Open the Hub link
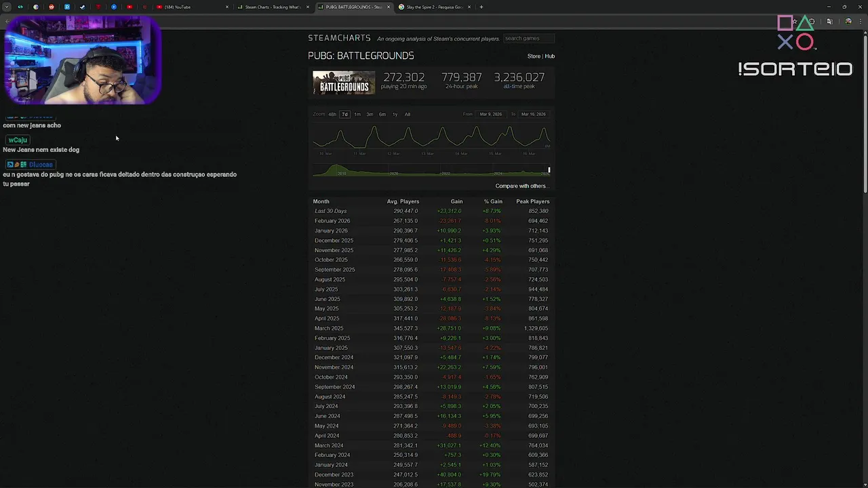 550,56
